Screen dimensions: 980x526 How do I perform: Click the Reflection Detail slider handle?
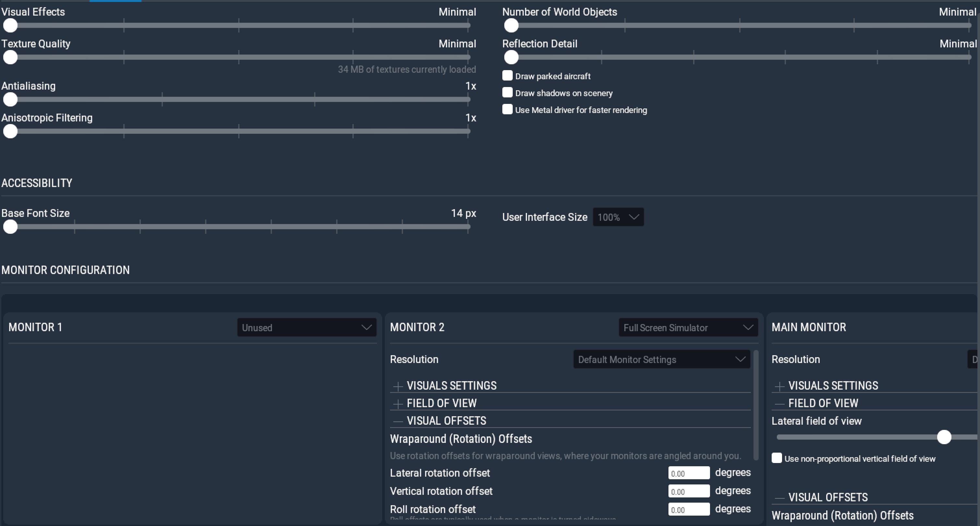(511, 57)
